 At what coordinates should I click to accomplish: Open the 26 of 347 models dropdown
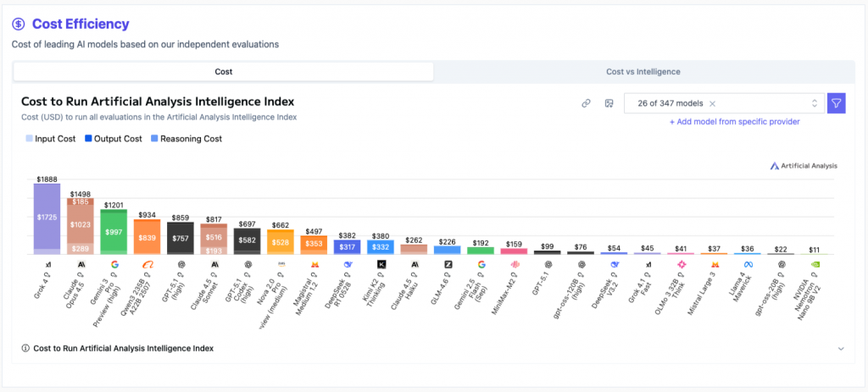pyautogui.click(x=813, y=103)
